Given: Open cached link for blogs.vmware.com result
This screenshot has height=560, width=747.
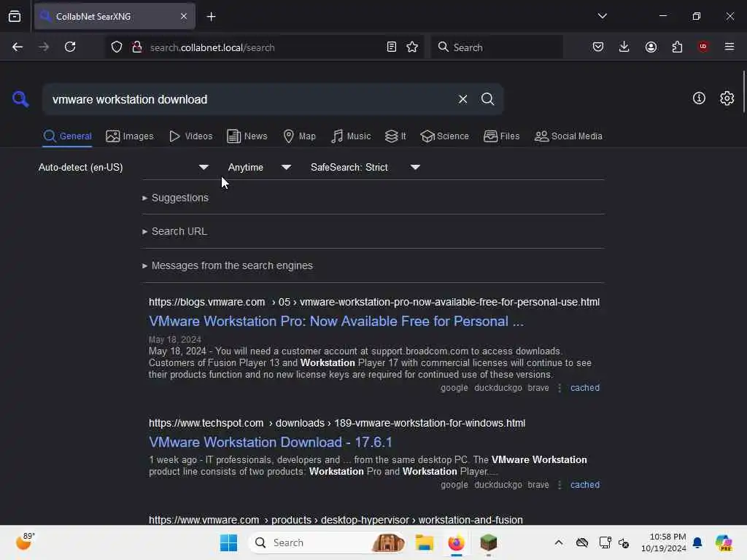Looking at the screenshot, I should (584, 388).
